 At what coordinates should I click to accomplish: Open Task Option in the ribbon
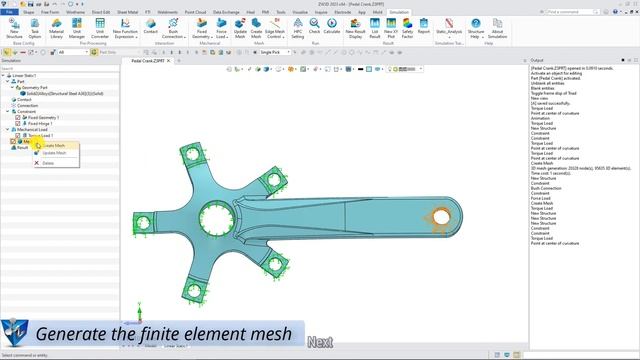[x=35, y=28]
